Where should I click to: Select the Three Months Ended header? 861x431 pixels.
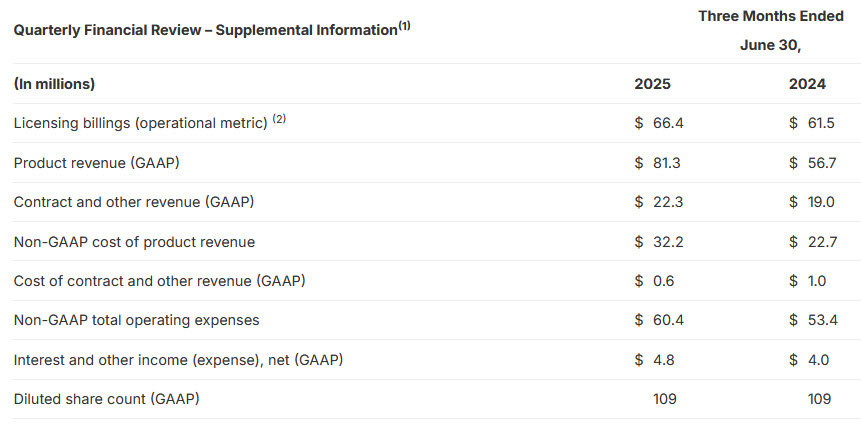[770, 16]
